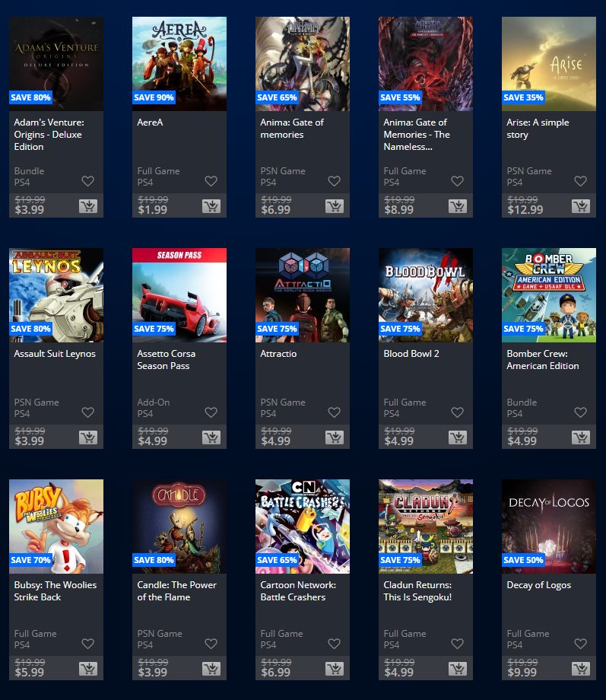Open Anima: Gate of Memories - The Nameless title
Image resolution: width=606 pixels, height=700 pixels.
(417, 135)
